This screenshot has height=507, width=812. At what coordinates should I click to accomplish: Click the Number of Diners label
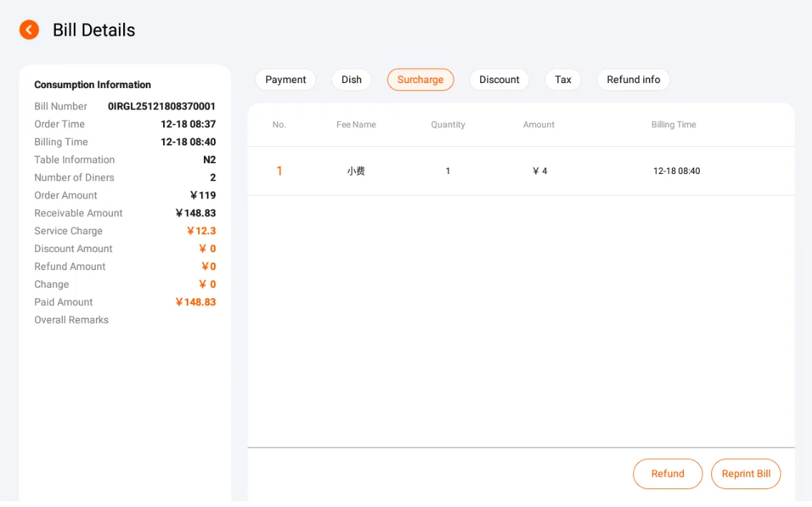point(74,178)
